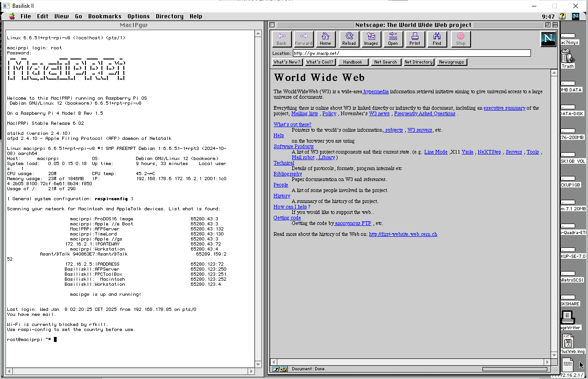Image resolution: width=588 pixels, height=379 pixels.
Task: Click the Home button in Netscape toolbar
Action: 325,39
